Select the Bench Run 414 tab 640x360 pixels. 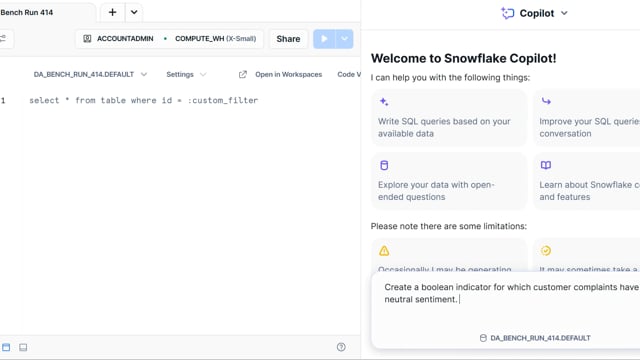coord(27,13)
